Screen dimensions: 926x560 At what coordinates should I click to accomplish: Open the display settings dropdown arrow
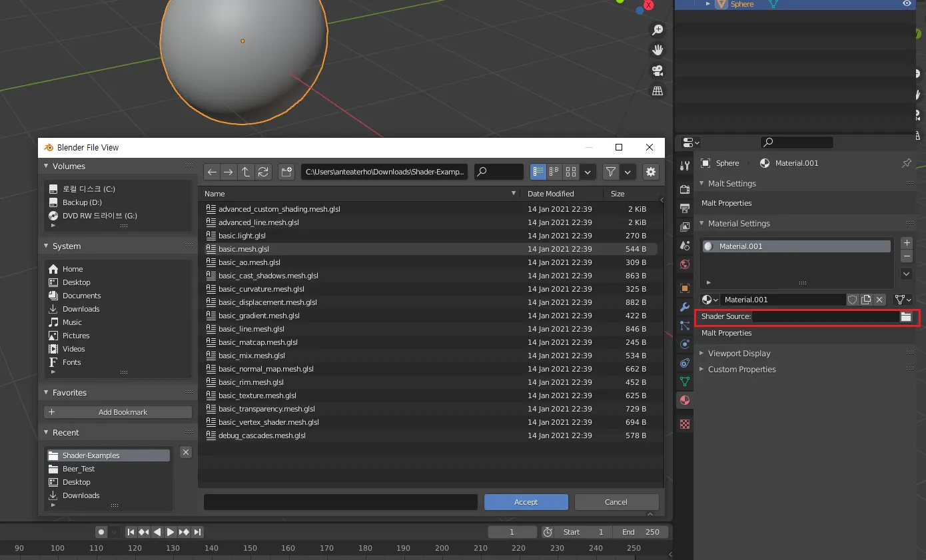tap(588, 172)
